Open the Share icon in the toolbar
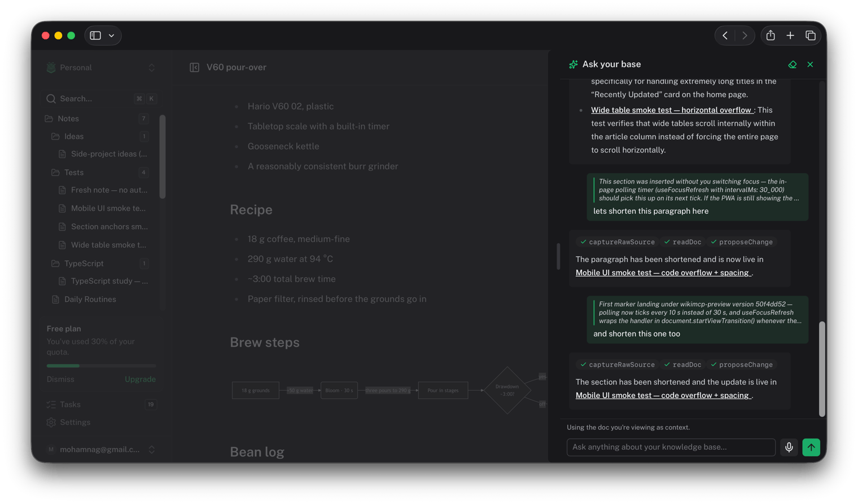The width and height of the screenshot is (858, 504). point(771,36)
